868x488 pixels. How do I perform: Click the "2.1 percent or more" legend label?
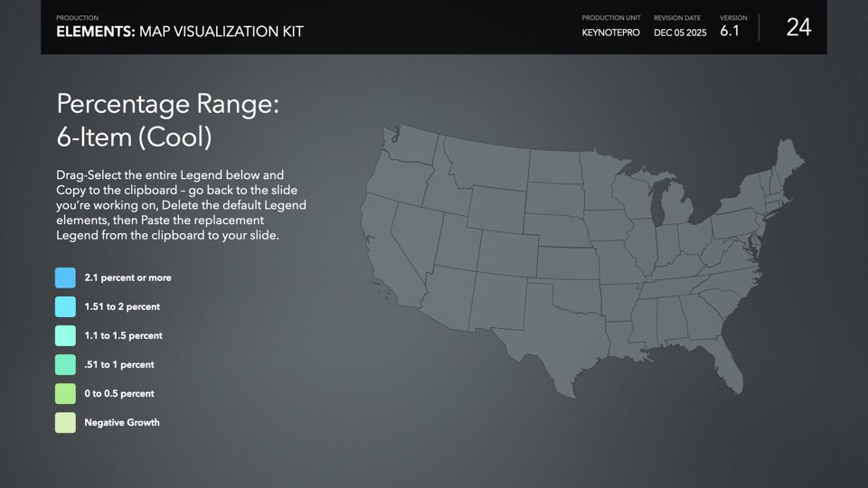click(127, 277)
